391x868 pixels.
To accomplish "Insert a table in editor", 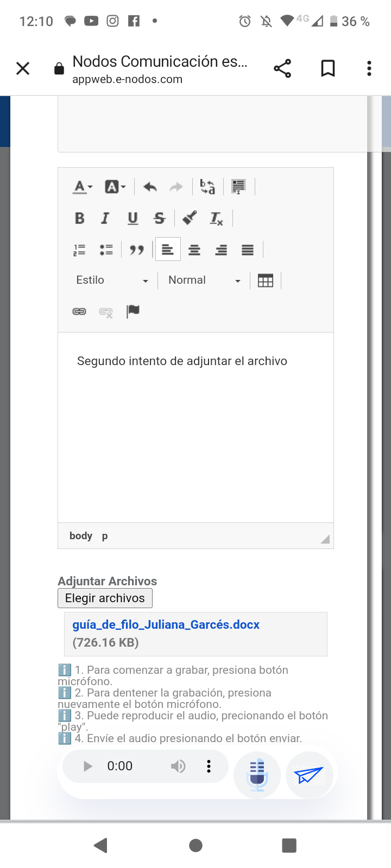I will 265,280.
